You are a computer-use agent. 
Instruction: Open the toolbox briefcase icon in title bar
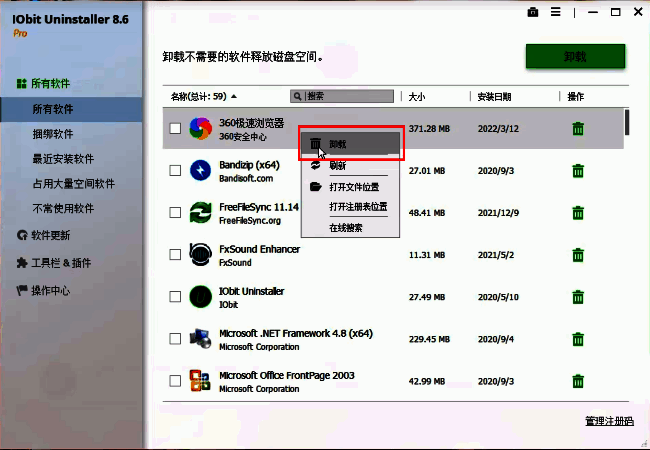pos(533,12)
